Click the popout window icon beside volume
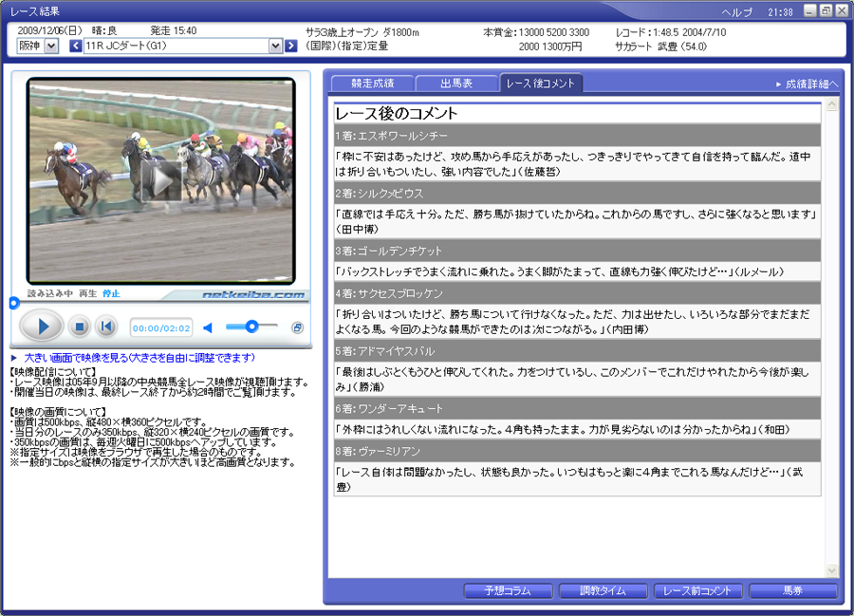854x616 pixels. [x=297, y=327]
